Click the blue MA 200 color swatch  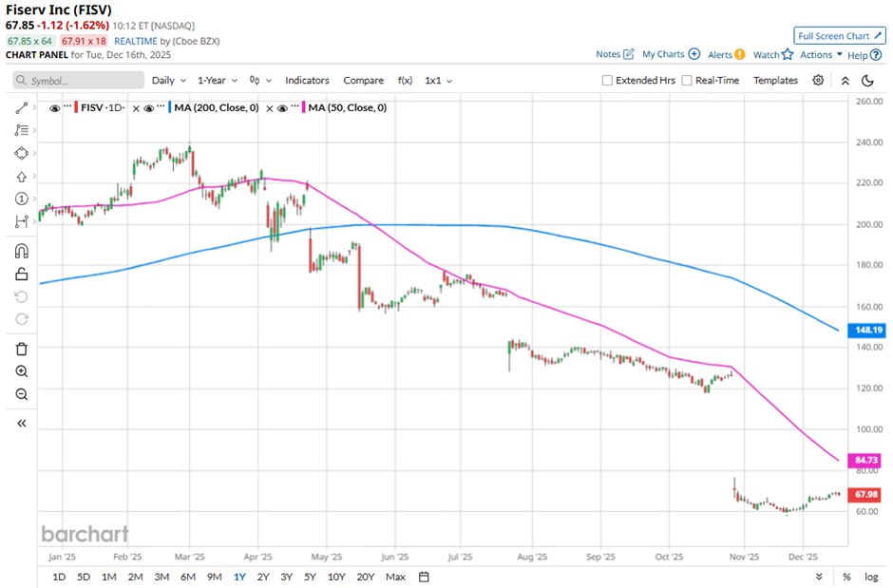click(170, 107)
